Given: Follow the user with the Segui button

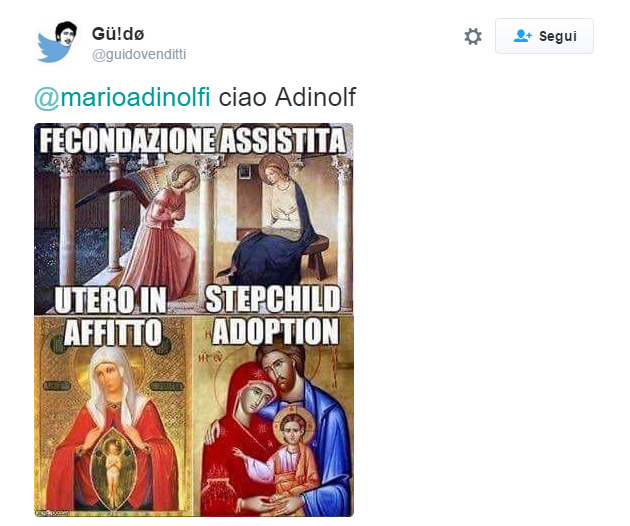Looking at the screenshot, I should 544,36.
